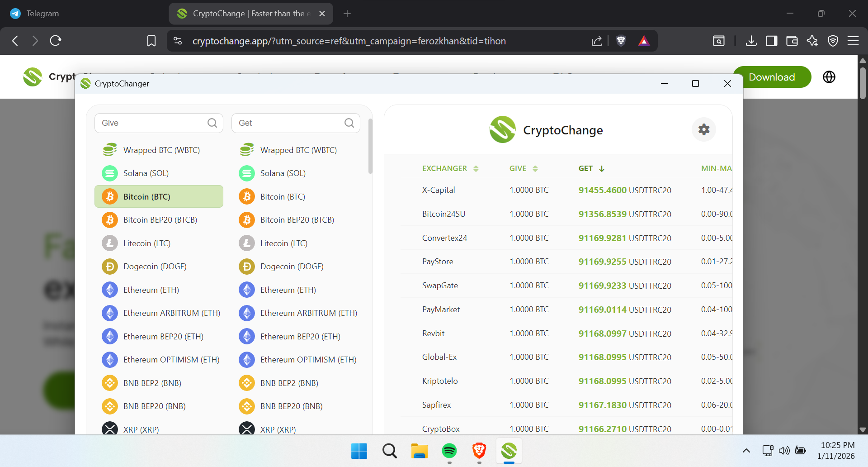Focus the Get search input field
The width and height of the screenshot is (868, 467).
[x=296, y=123]
